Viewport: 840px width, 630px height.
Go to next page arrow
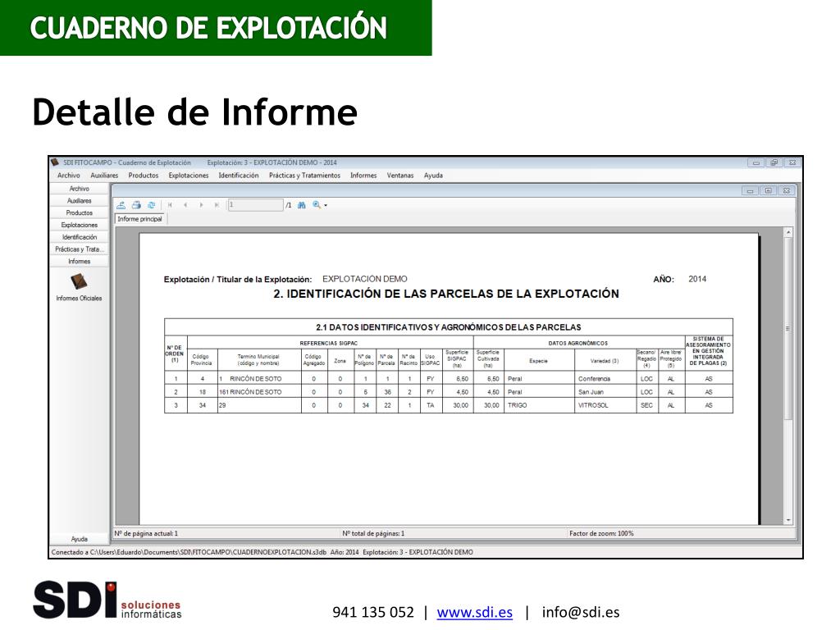(x=202, y=205)
